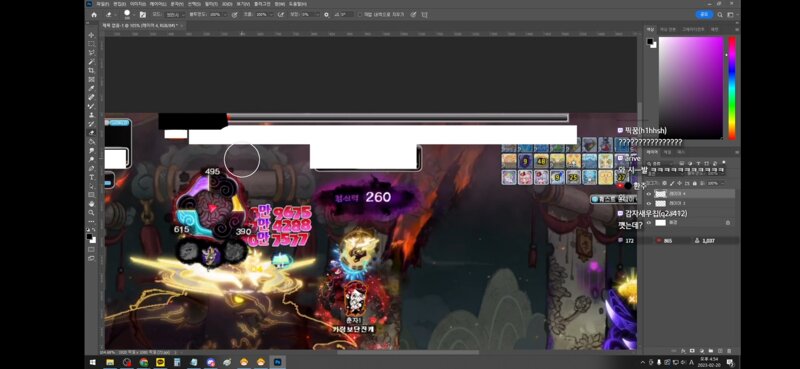The image size is (800, 369).
Task: Click the blue Share button
Action: click(x=704, y=15)
